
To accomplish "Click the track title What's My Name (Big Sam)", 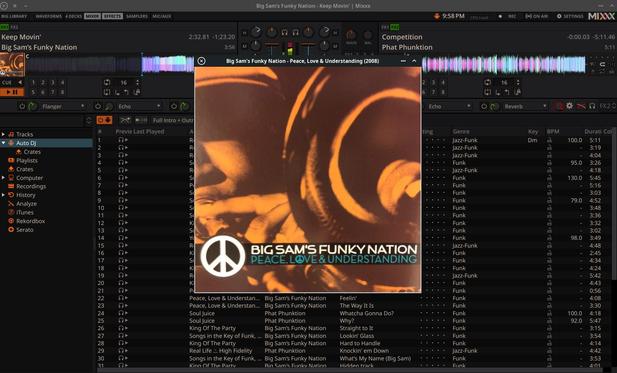I will [x=375, y=358].
